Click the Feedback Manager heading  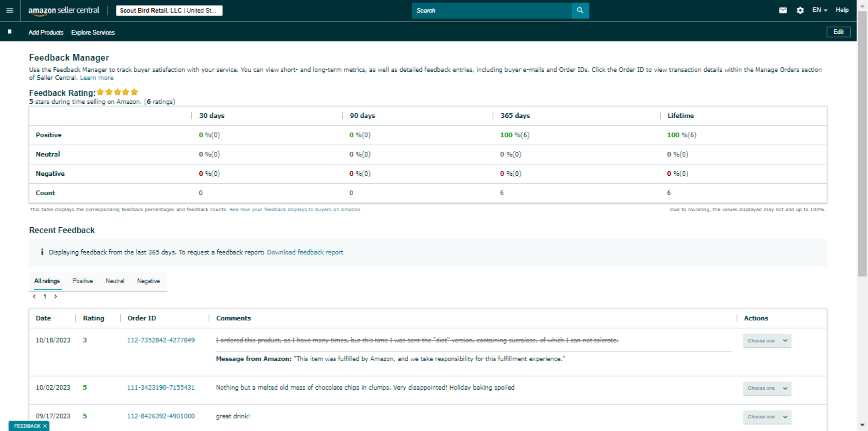click(x=69, y=58)
